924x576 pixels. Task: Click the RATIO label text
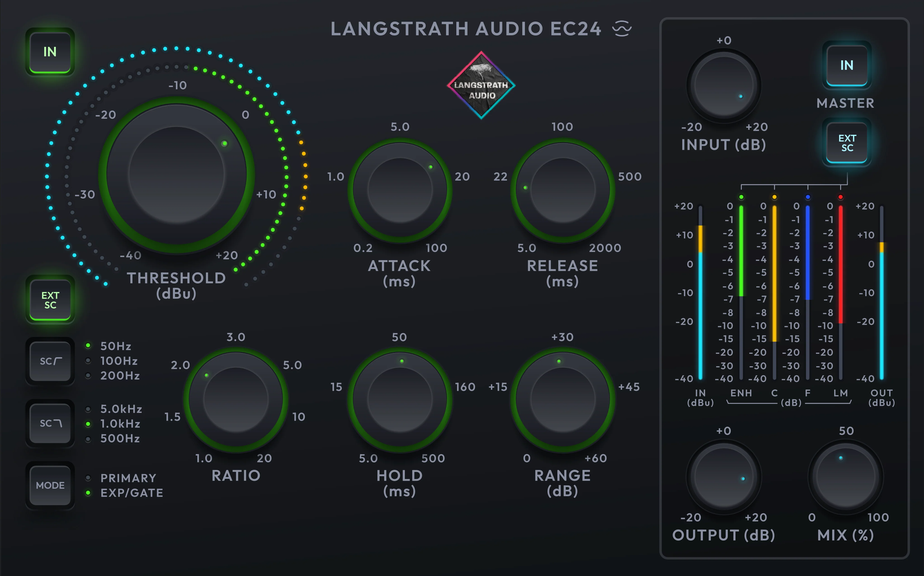point(236,475)
